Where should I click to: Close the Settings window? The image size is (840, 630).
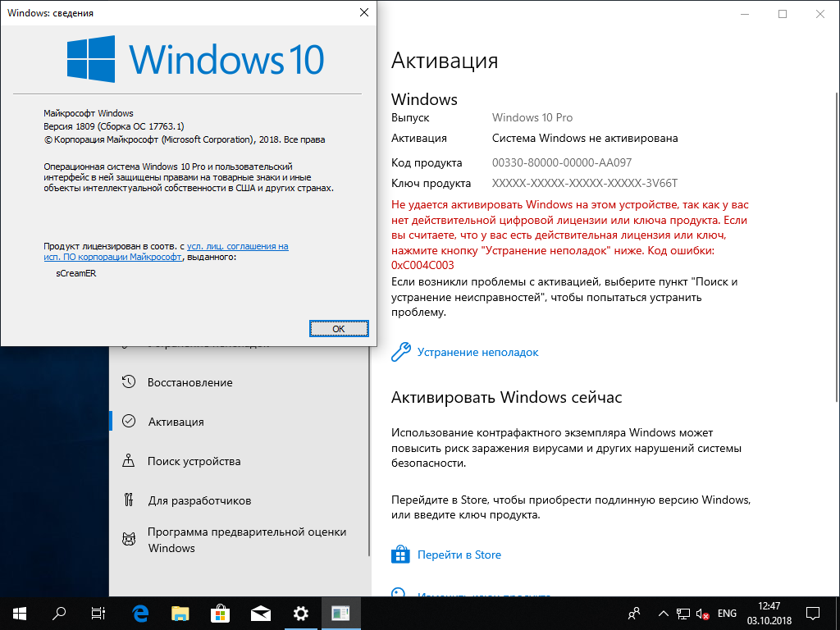820,14
